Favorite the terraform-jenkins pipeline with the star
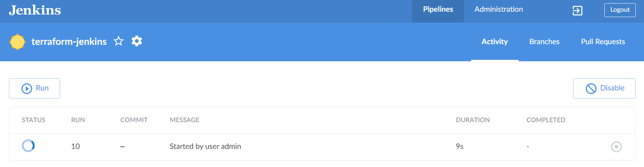The image size is (644, 167). click(119, 41)
